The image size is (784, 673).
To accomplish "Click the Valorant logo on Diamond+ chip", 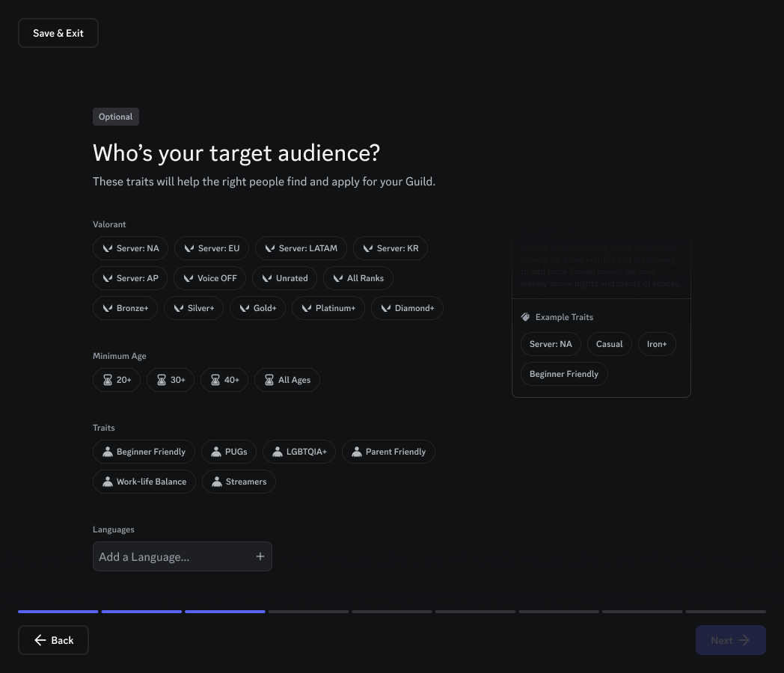I will [x=386, y=308].
